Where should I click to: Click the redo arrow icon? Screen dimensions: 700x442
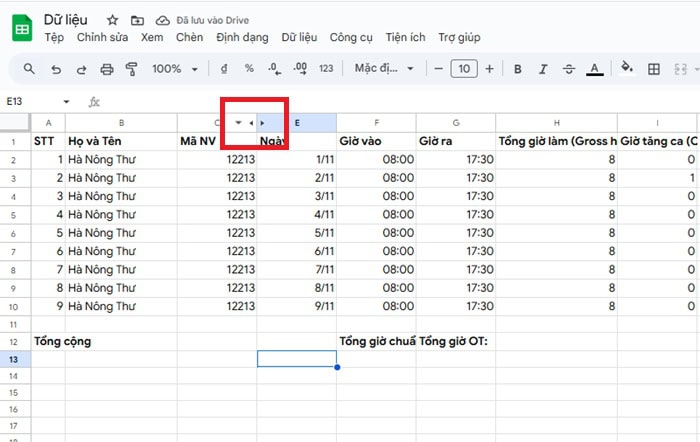click(x=81, y=69)
